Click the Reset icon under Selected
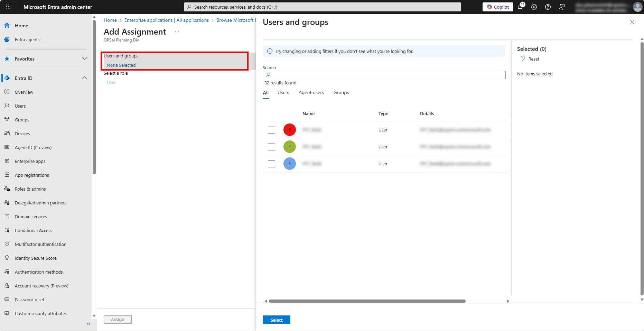 [x=523, y=59]
